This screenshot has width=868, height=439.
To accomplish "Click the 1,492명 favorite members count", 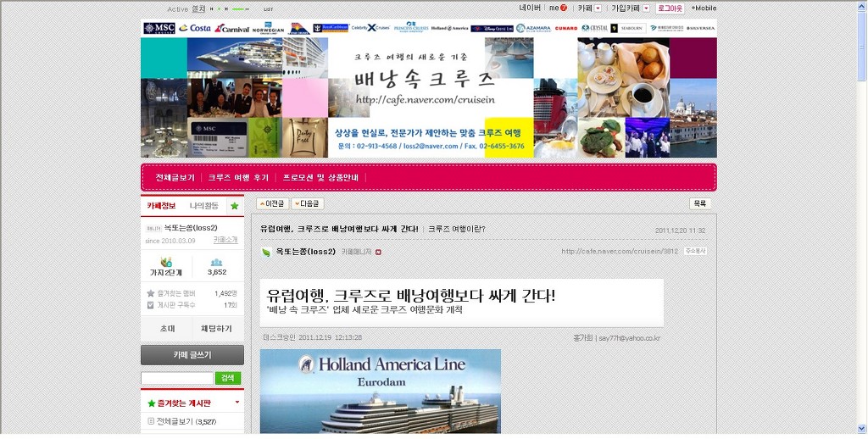I will point(225,293).
